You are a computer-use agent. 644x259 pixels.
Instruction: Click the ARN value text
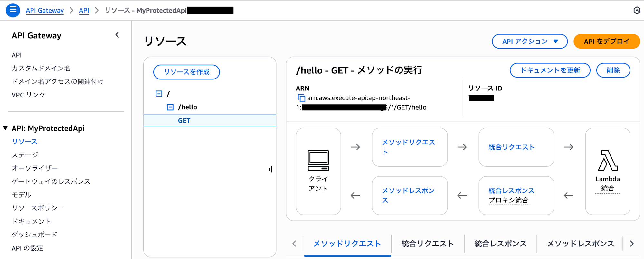(x=361, y=103)
